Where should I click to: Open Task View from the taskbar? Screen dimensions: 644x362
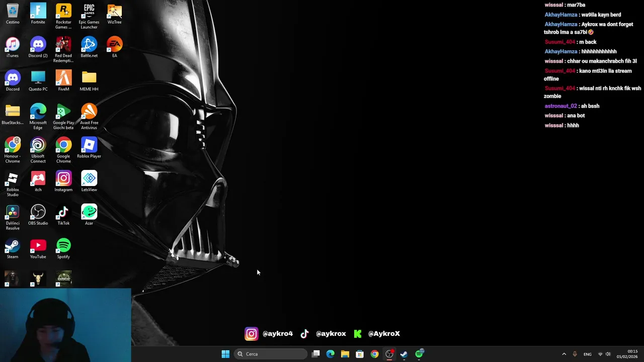(x=316, y=354)
